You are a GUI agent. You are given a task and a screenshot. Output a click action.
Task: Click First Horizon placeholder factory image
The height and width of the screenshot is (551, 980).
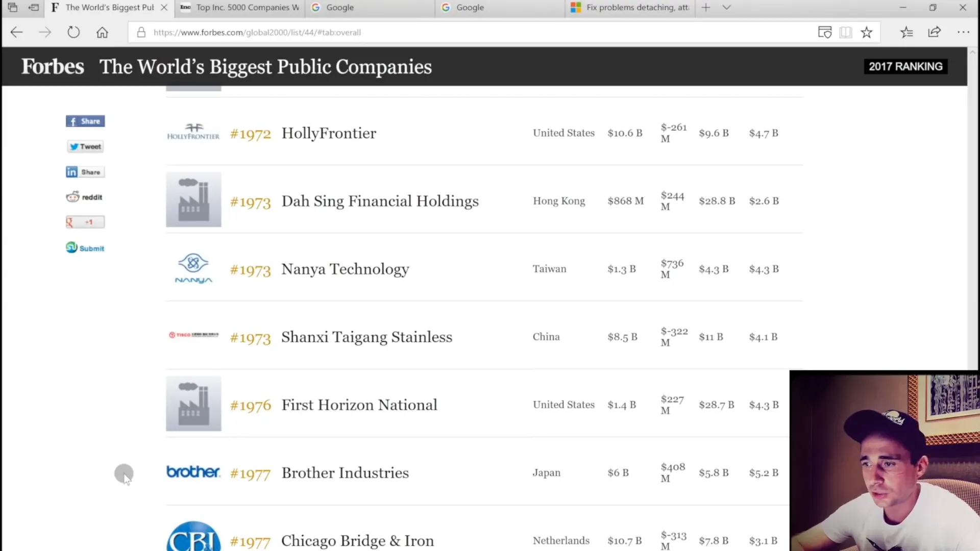(x=193, y=404)
